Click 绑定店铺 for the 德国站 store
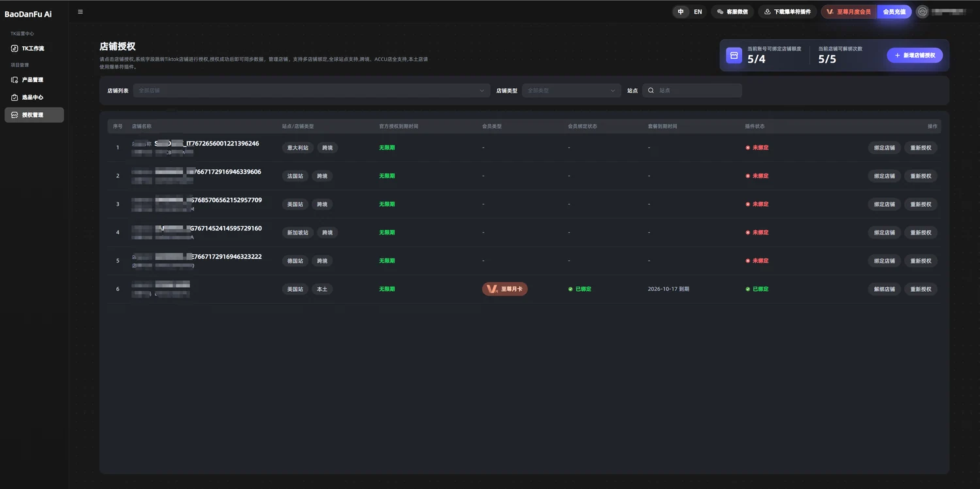Viewport: 980px width, 489px height. click(885, 260)
